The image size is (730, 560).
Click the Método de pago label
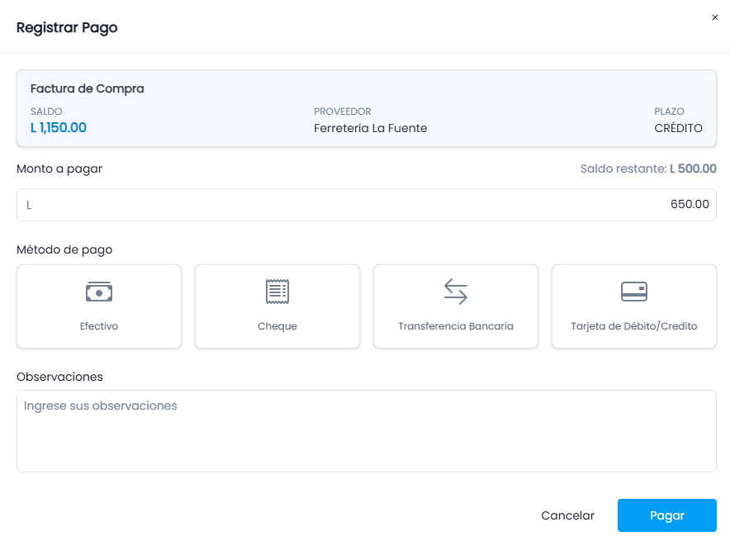click(x=64, y=250)
